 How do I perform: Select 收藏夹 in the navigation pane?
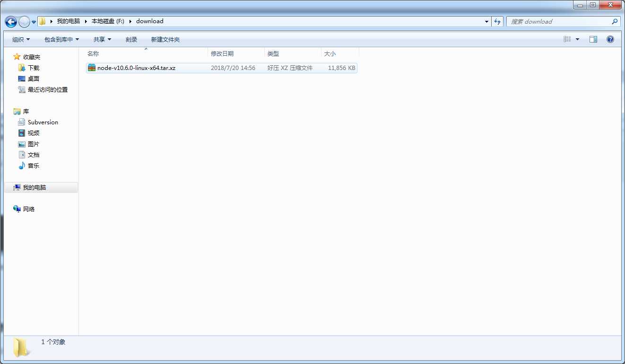click(32, 57)
